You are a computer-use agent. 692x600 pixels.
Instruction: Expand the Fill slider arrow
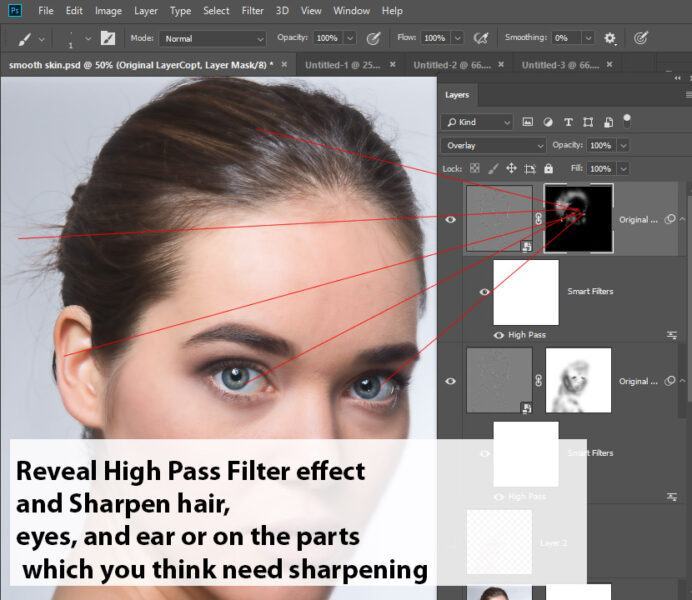(624, 169)
